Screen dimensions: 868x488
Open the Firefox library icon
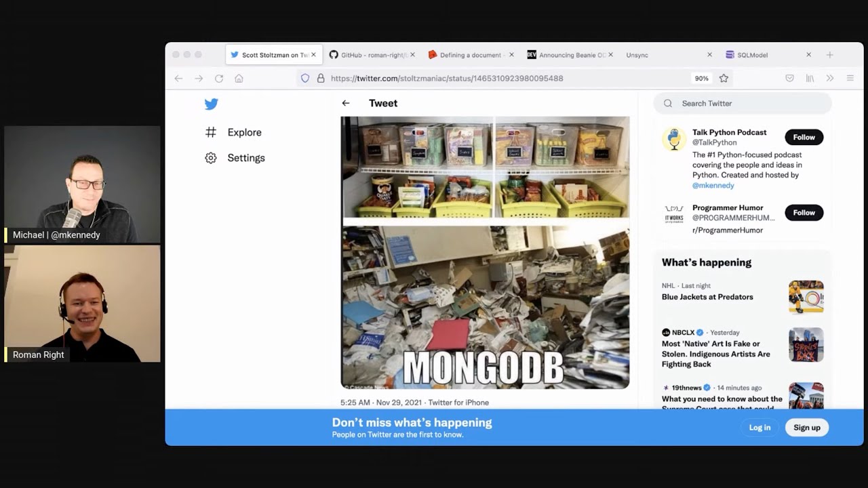click(810, 79)
